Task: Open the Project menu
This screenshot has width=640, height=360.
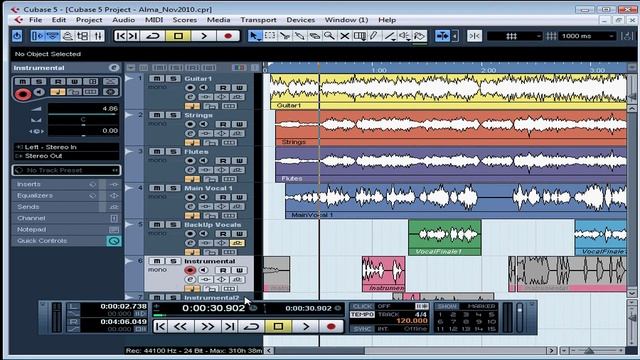Action: pyautogui.click(x=89, y=20)
